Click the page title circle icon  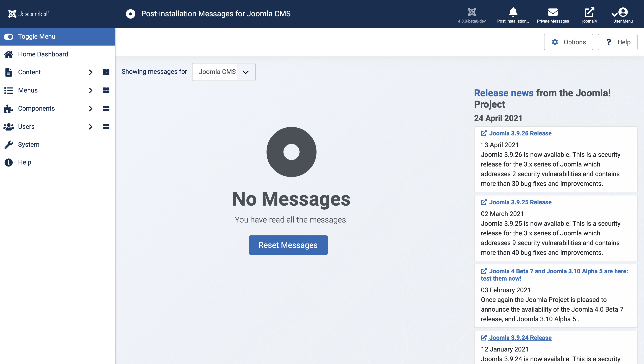coord(131,14)
